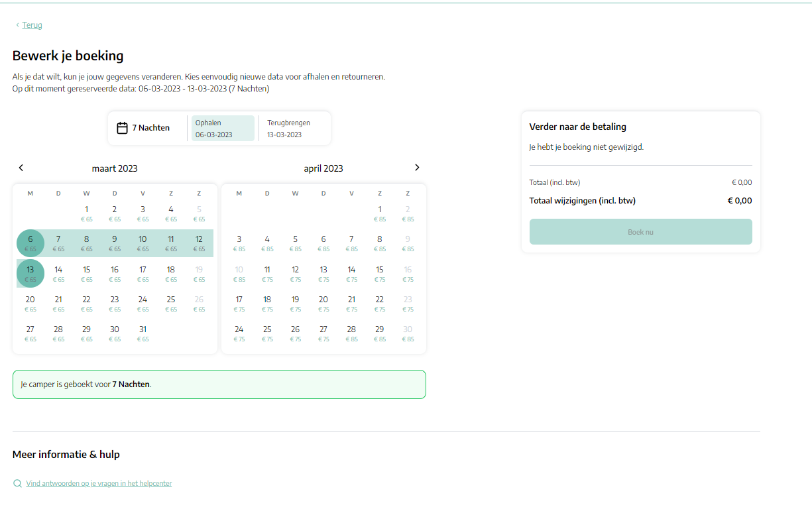
Task: Choose April 14 in the calendar
Action: pos(352,274)
